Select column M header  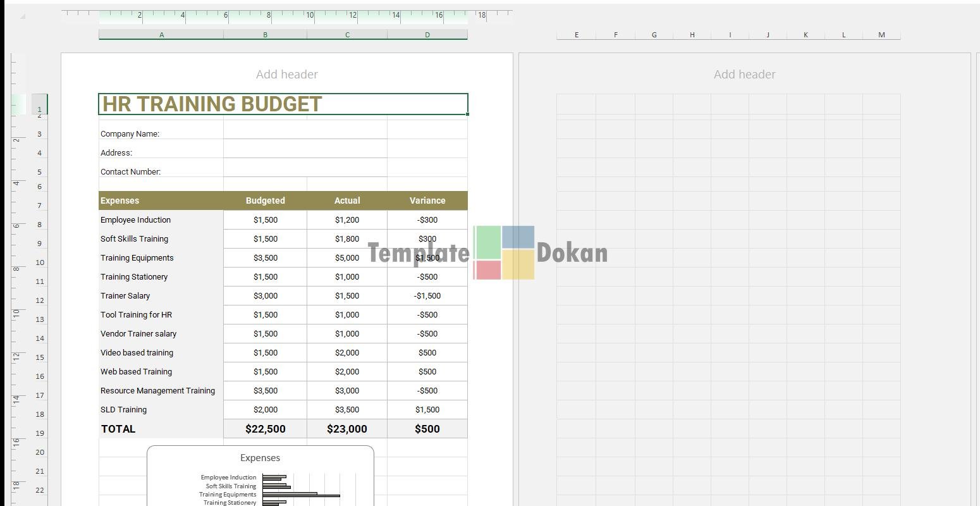[x=881, y=35]
